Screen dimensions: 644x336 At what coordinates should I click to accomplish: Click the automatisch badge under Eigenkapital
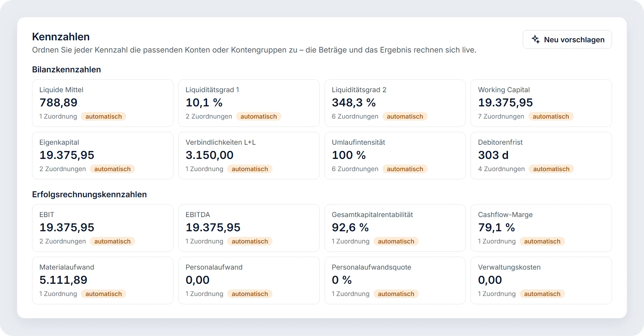(x=112, y=169)
